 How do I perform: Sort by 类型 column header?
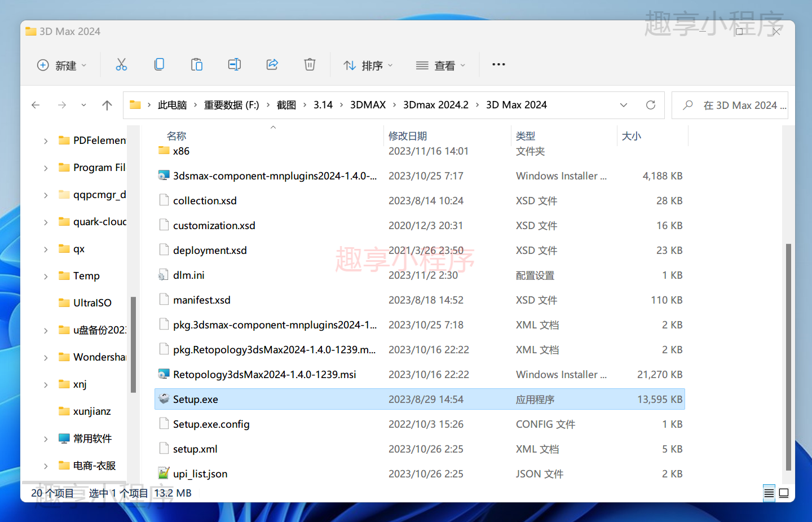[x=526, y=136]
